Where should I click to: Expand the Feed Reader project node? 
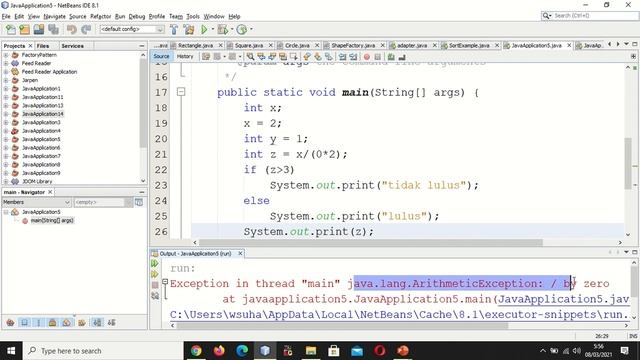(6, 63)
